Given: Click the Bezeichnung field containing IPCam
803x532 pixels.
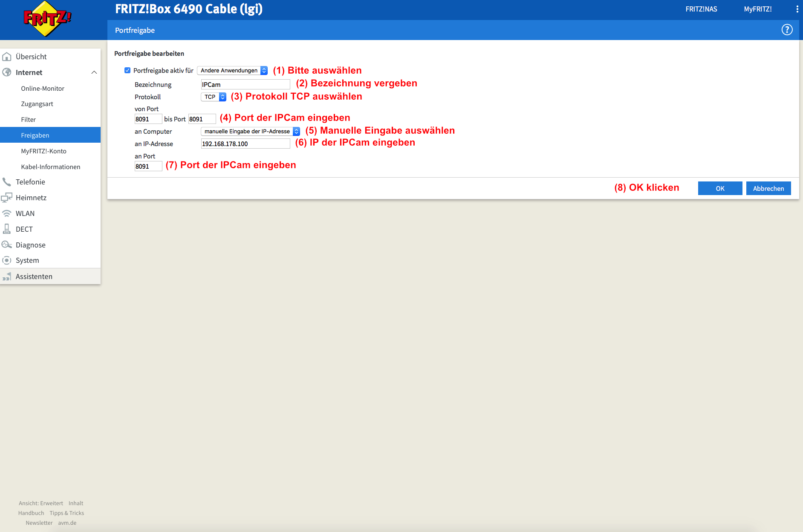Looking at the screenshot, I should click(246, 84).
